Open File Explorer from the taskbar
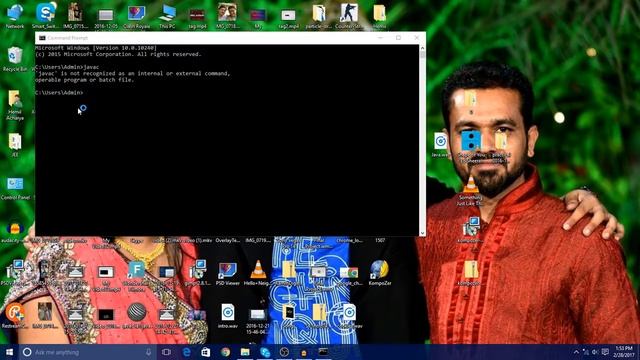 [245, 352]
